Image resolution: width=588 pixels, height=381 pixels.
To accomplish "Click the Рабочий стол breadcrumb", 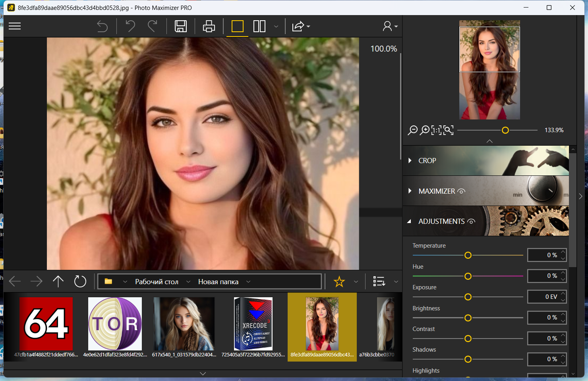I will [157, 282].
